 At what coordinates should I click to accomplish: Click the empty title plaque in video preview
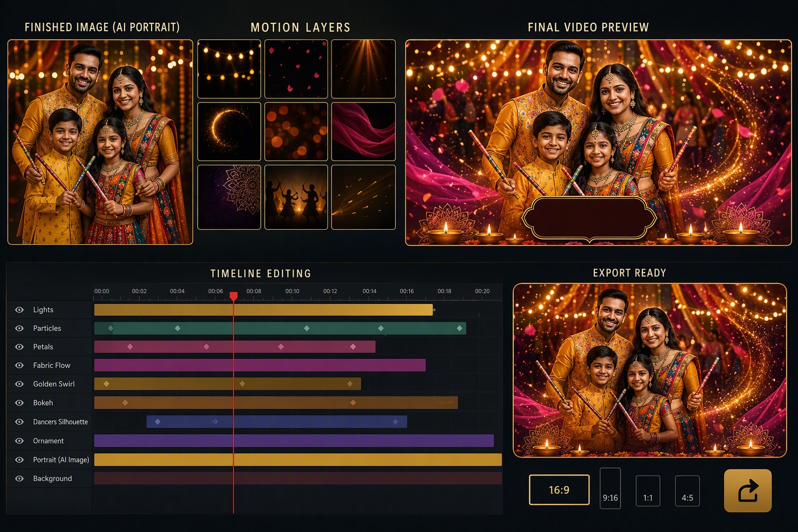point(589,218)
